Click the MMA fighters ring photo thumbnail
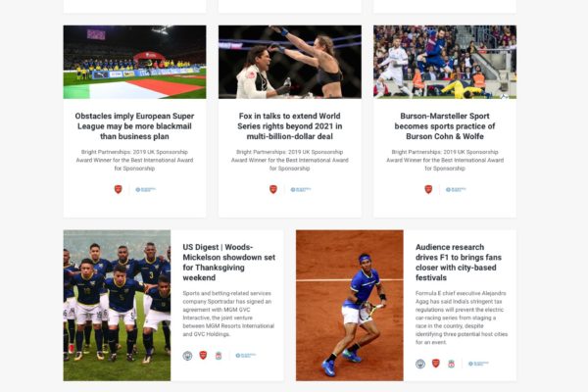The image size is (588, 392). (290, 62)
